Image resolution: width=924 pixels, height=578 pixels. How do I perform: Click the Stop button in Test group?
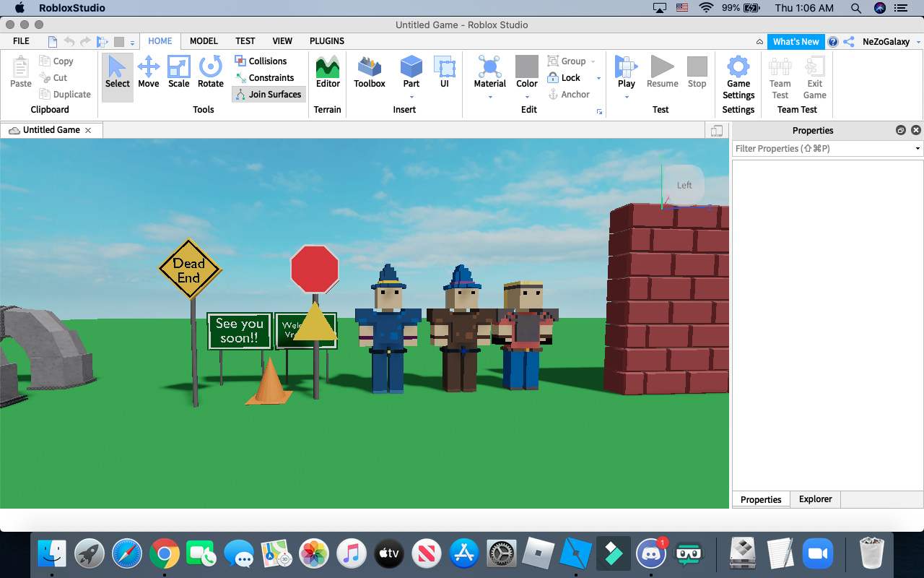point(696,72)
